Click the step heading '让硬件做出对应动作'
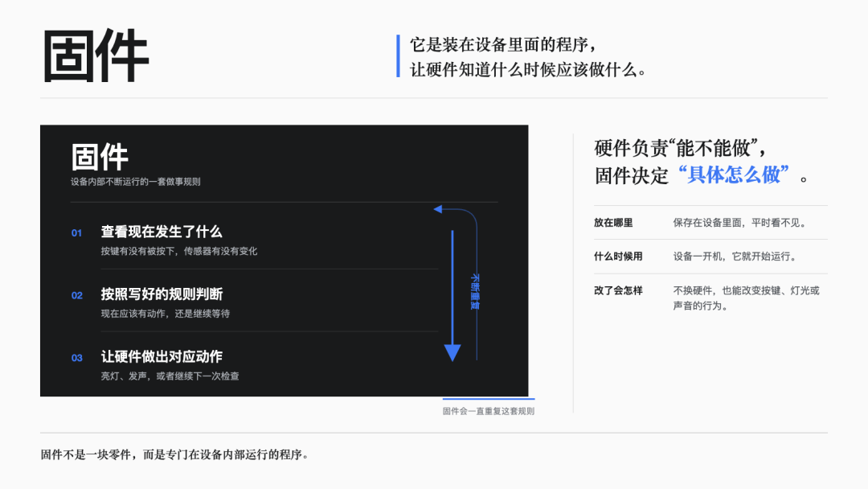The width and height of the screenshot is (868, 489). (x=162, y=356)
